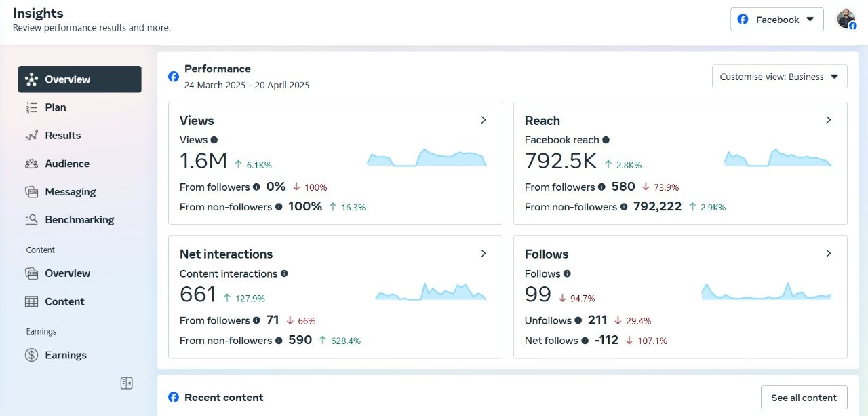Screen dimensions: 868x416
Task: Click the Plan checklist icon
Action: pos(31,107)
